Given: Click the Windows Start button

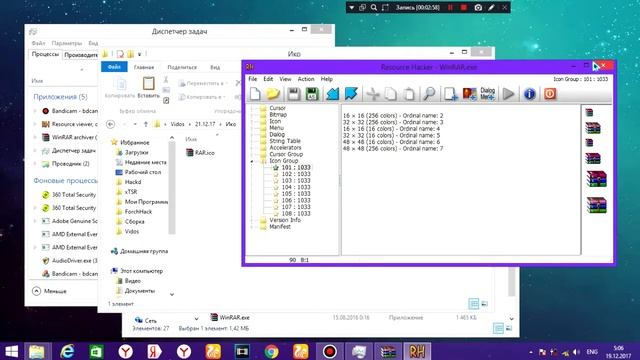Looking at the screenshot, I should pyautogui.click(x=11, y=351).
